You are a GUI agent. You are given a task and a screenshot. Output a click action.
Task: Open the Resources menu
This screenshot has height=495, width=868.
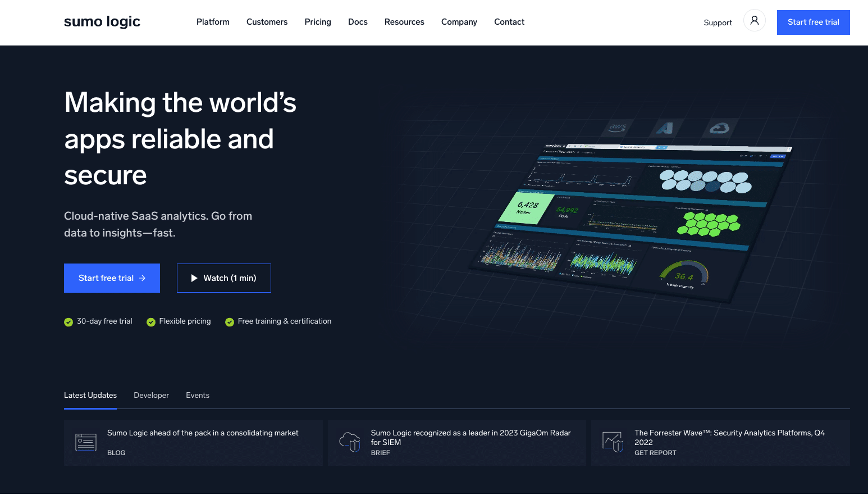tap(404, 22)
